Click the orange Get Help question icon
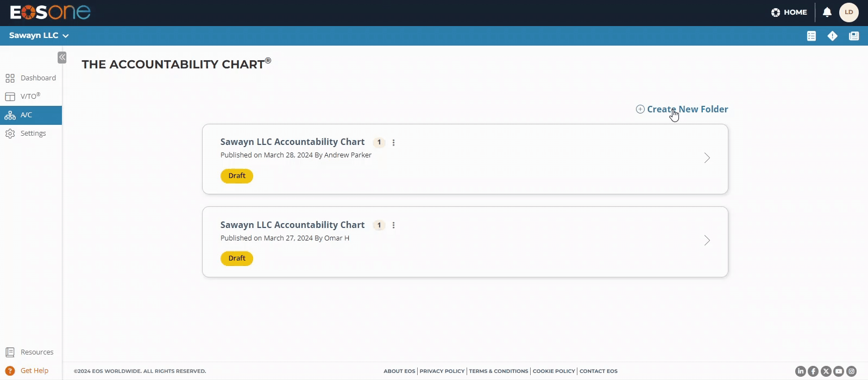The width and height of the screenshot is (868, 380). (x=10, y=371)
